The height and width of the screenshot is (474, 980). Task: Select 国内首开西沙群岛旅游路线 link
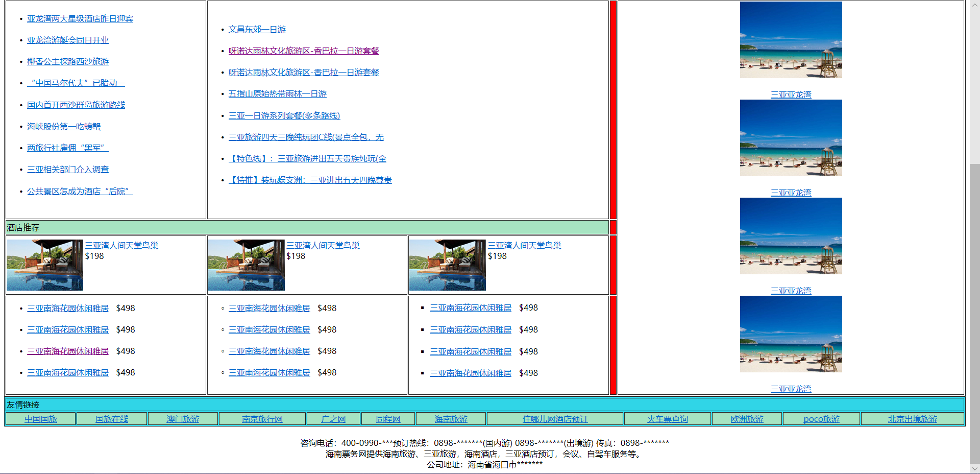click(76, 105)
